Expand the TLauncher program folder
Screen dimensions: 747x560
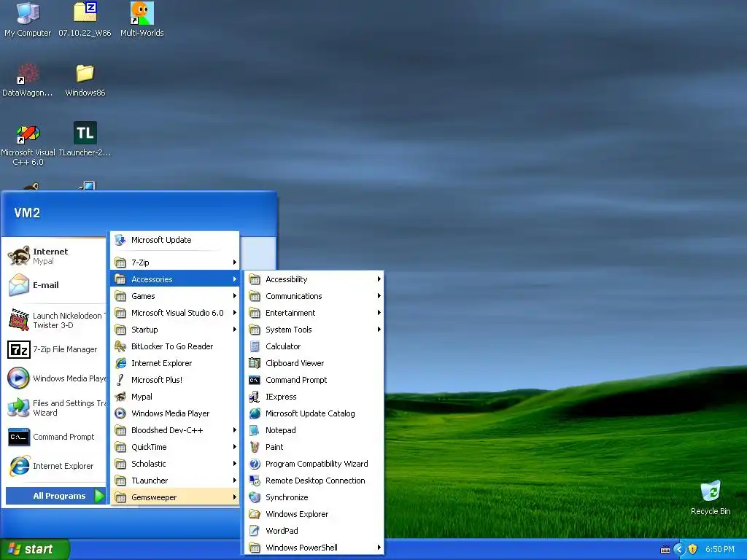click(175, 481)
